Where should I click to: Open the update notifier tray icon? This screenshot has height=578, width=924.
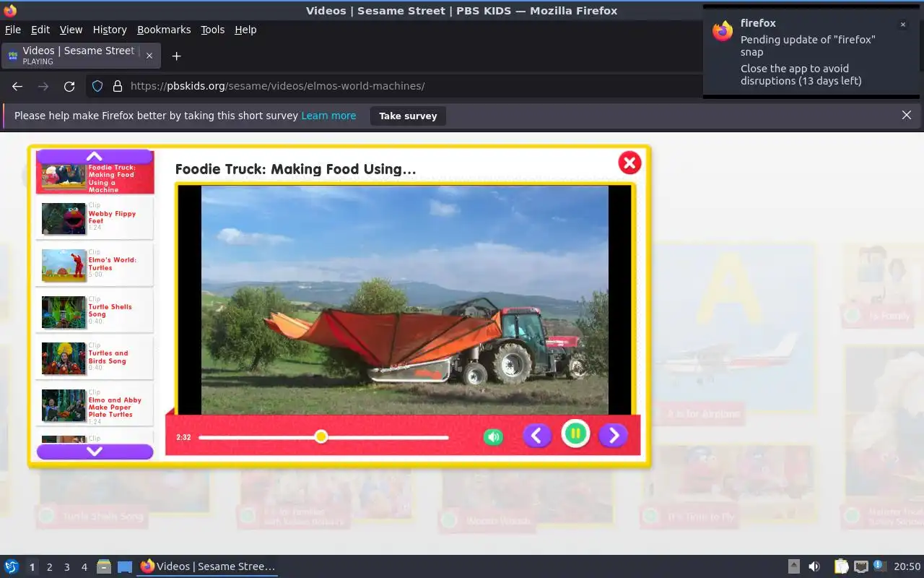[x=879, y=566]
